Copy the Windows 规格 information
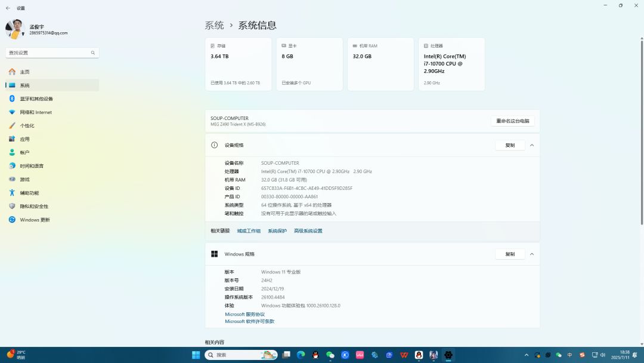This screenshot has width=644, height=363. 510,254
